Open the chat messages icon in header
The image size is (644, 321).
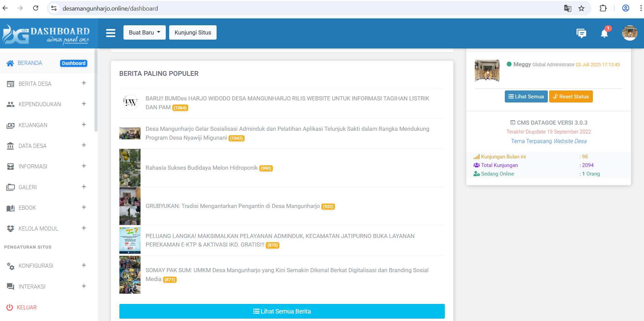point(581,33)
